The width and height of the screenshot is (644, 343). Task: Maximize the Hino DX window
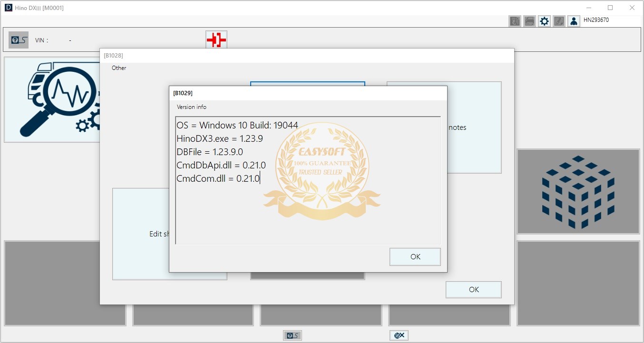pos(610,8)
